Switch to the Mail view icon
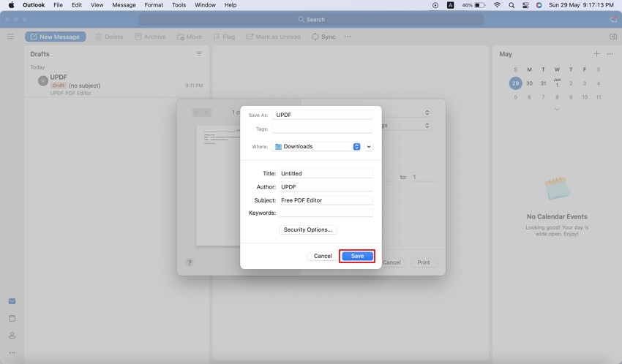 [x=12, y=301]
